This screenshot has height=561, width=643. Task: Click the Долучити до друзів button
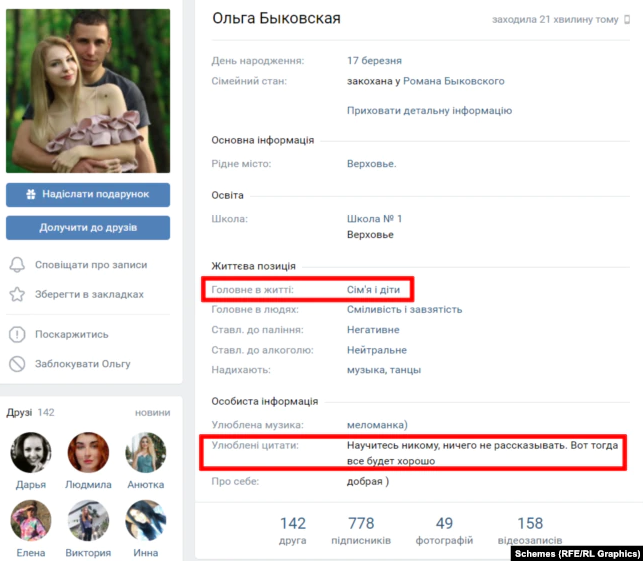[x=88, y=228]
